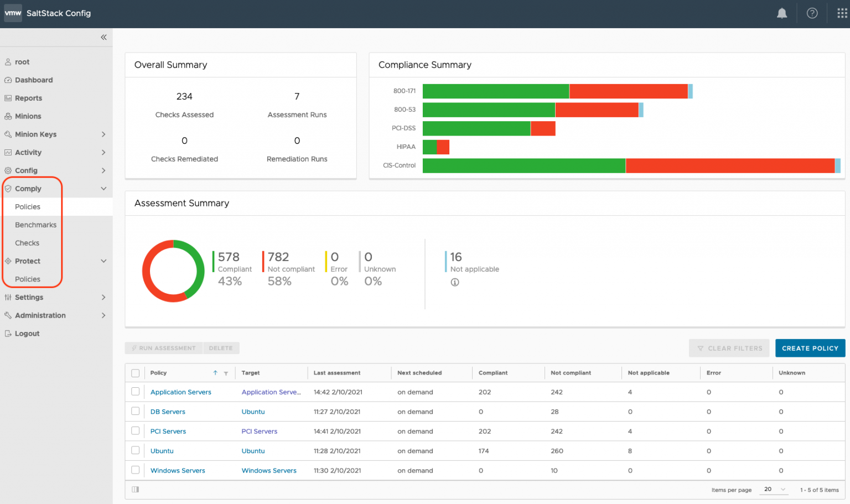Viewport: 850px width, 504px height.
Task: Expand the Settings menu chevron
Action: pyautogui.click(x=103, y=297)
